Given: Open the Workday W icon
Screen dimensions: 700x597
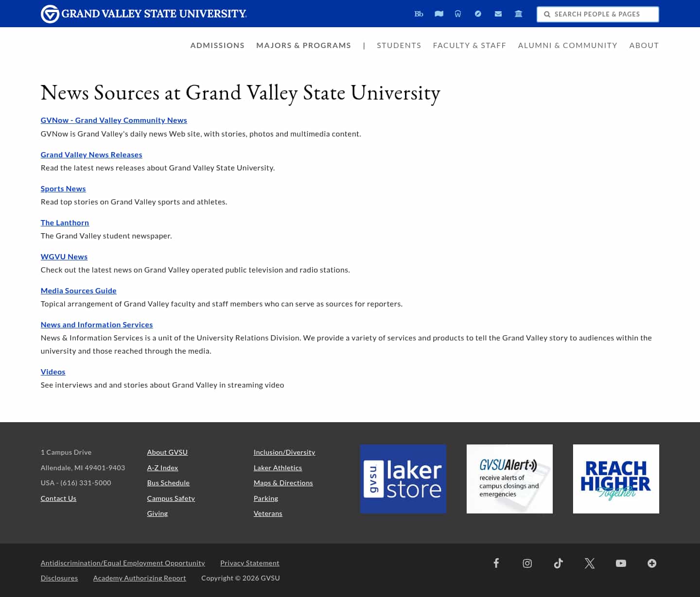Looking at the screenshot, I should (458, 14).
